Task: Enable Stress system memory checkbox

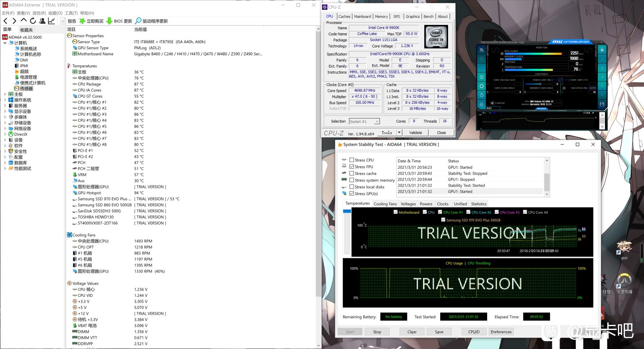Action: [x=352, y=180]
